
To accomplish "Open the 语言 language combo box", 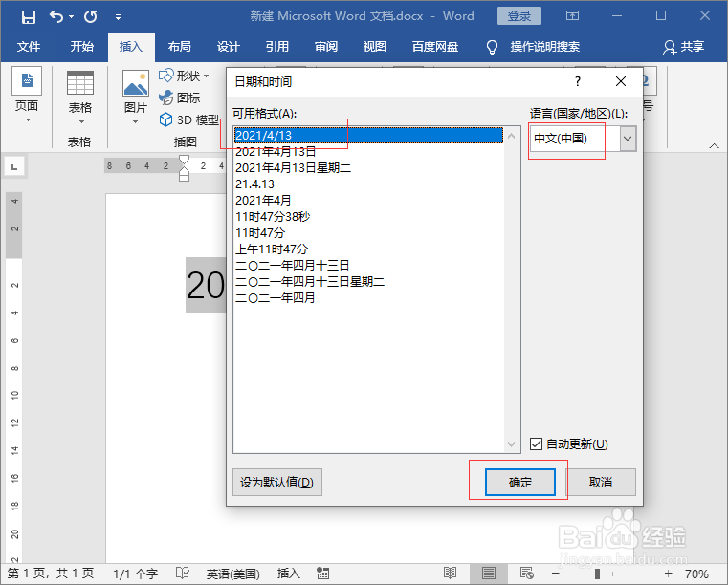I will click(x=583, y=139).
